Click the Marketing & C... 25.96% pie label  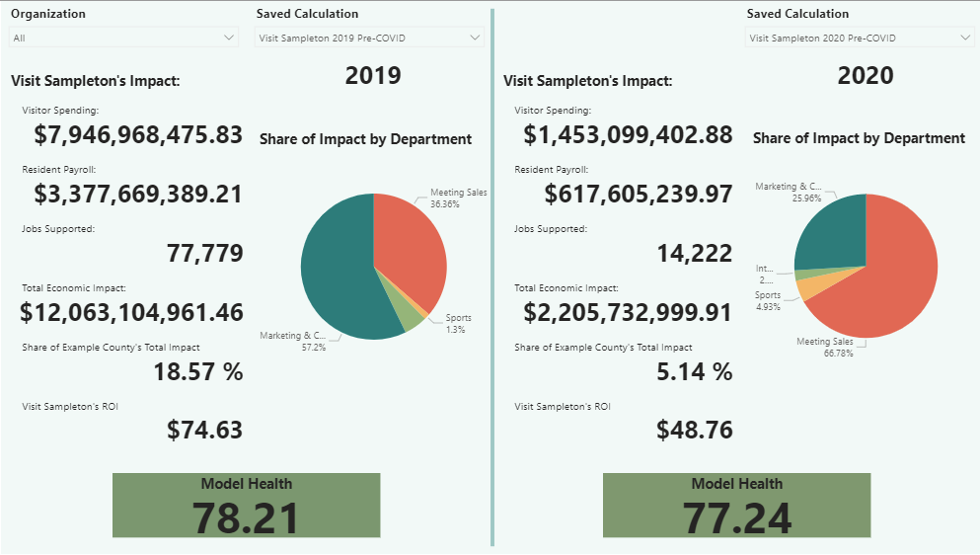click(x=789, y=193)
